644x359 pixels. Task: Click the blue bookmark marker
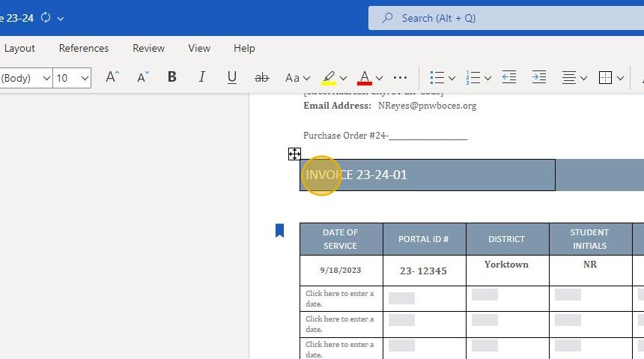(x=280, y=230)
